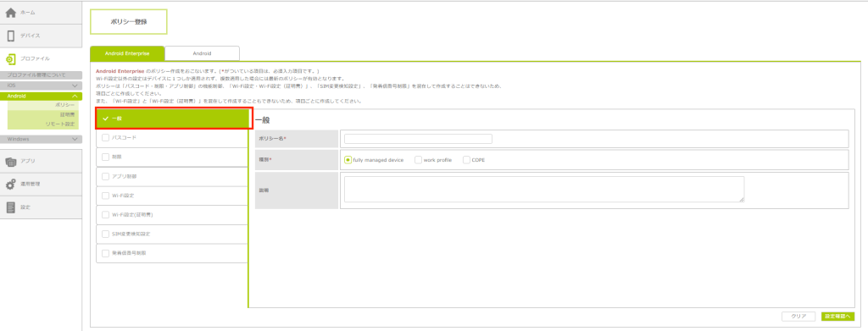
Task: Check the 発着信番号制限 checkbox
Action: (x=105, y=253)
